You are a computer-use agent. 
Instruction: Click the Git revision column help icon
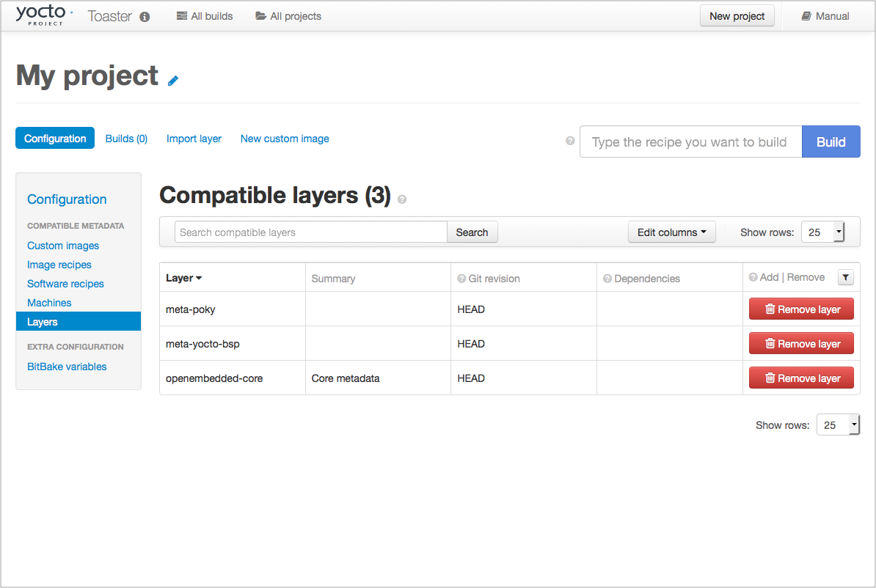point(461,279)
